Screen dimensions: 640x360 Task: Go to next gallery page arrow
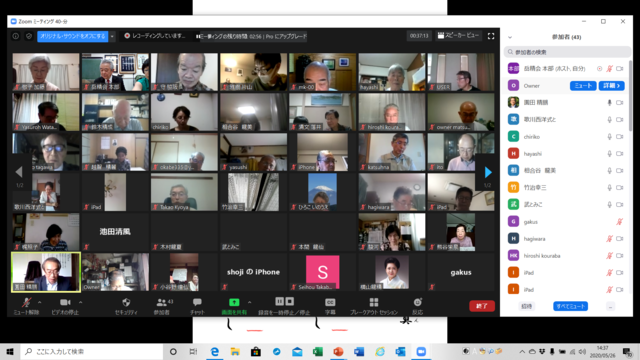(x=488, y=172)
